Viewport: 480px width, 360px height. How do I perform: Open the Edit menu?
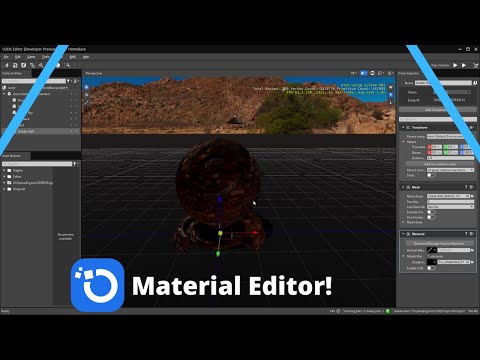tap(18, 57)
